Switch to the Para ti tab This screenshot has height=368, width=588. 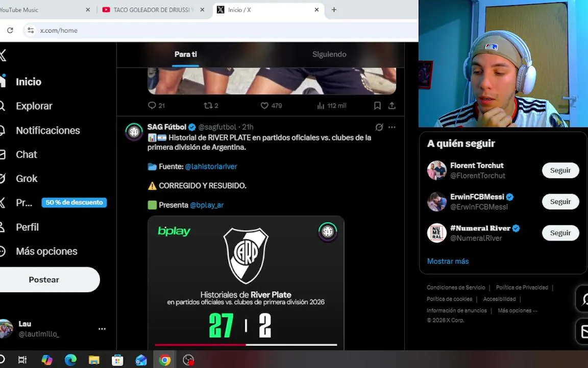185,55
